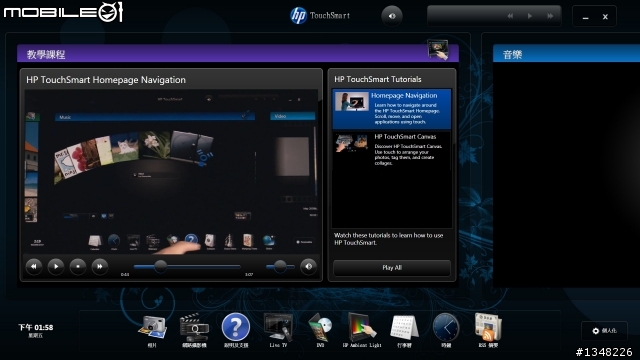Open the Calendar app icon

click(x=404, y=327)
